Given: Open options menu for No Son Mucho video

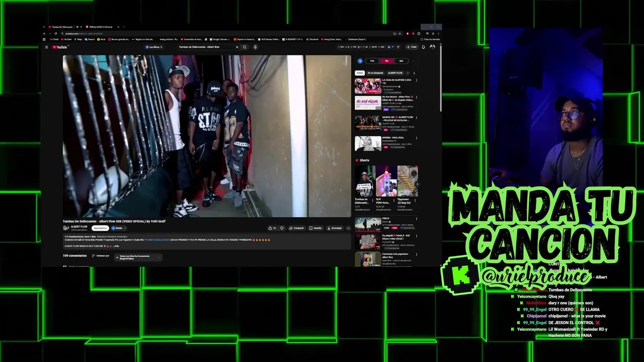Looking at the screenshot, I should (417, 97).
